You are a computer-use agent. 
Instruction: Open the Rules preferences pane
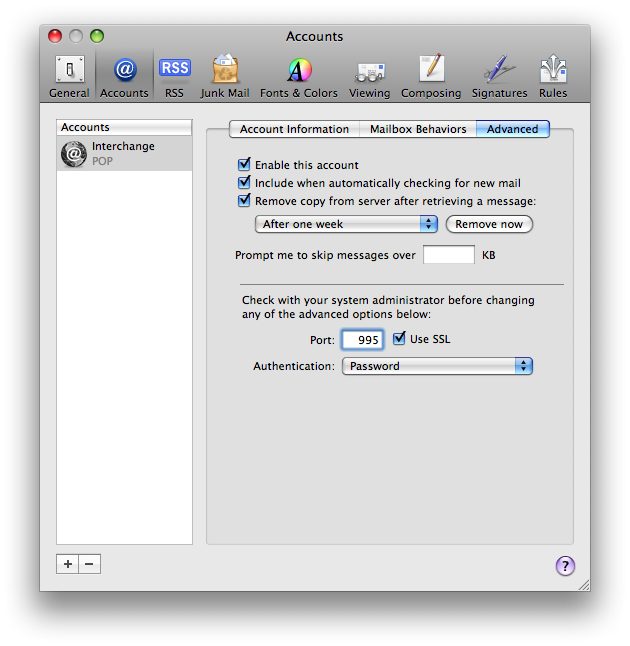[553, 76]
